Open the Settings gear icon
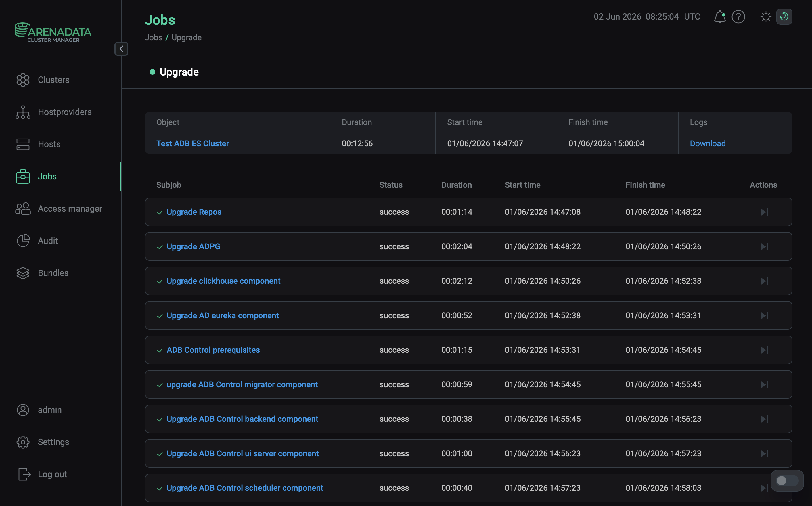Viewport: 812px width, 506px height. [x=23, y=442]
